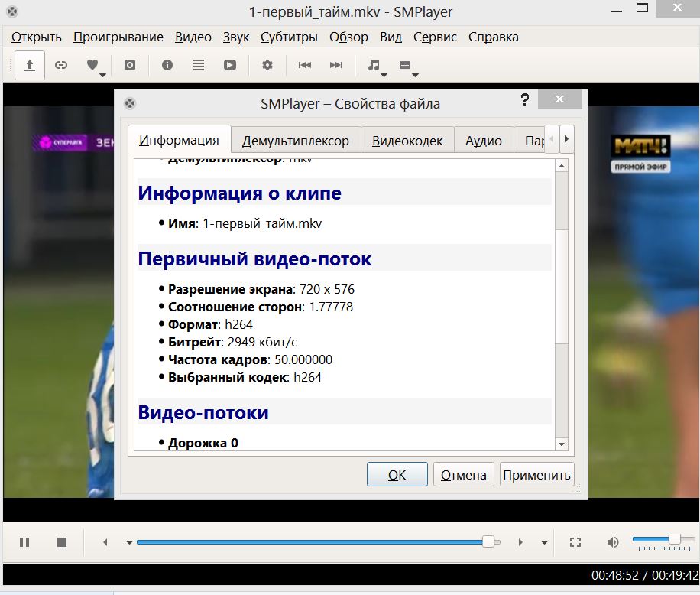Take a screenshot with the camera icon
700x595 pixels.
[x=130, y=66]
